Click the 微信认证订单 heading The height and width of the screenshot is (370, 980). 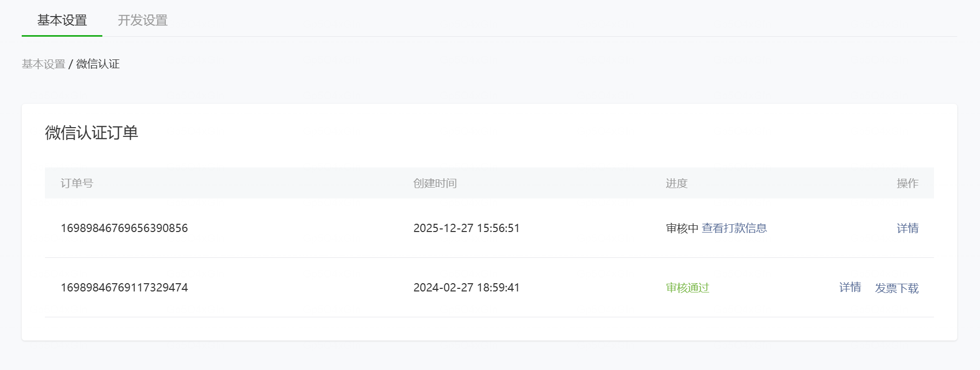91,133
